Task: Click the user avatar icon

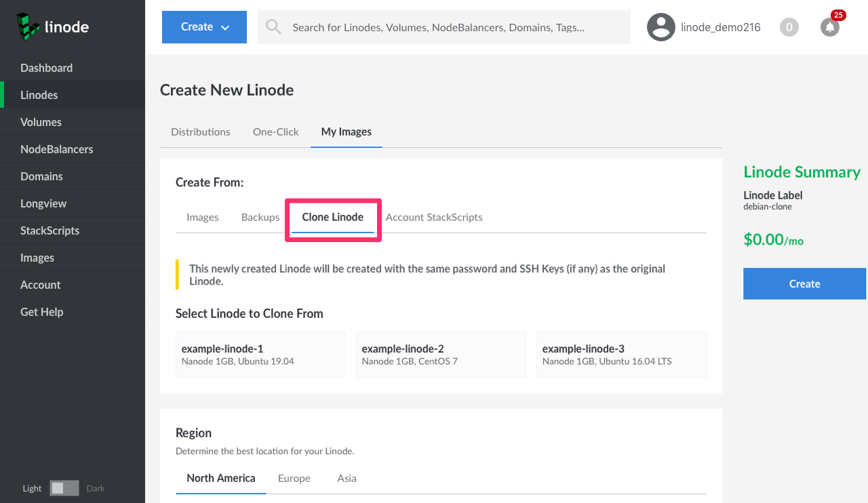Action: point(660,27)
